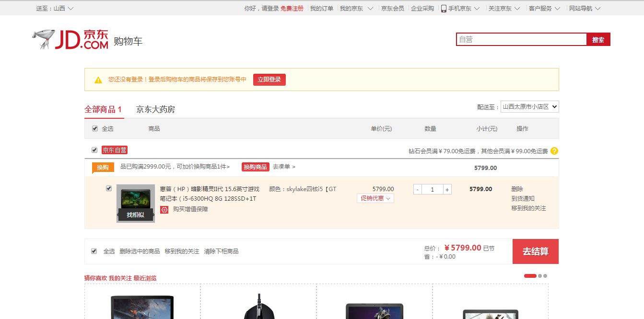Click 删除选中的商品 in the bottom bar
Viewport: 644px width, 319px height.
[x=140, y=251]
